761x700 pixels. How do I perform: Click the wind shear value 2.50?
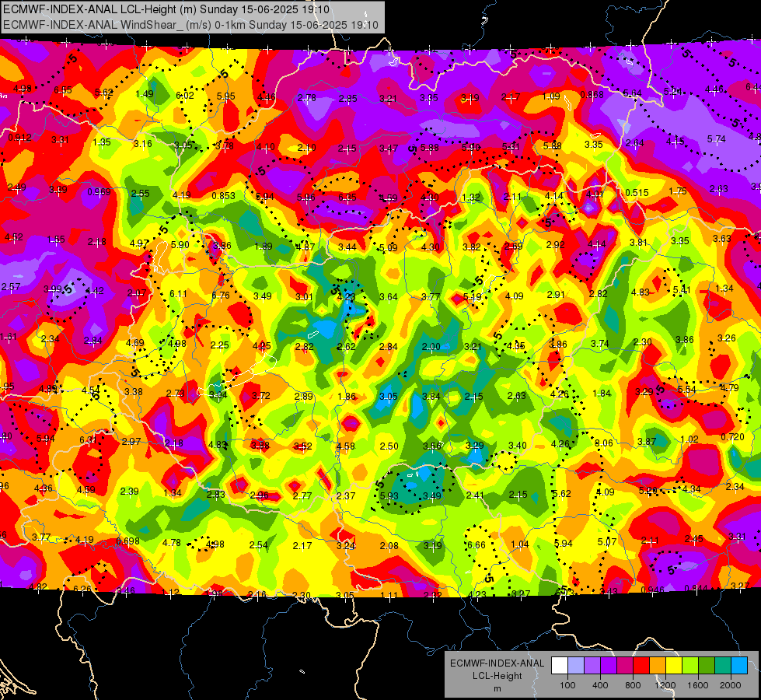coord(389,446)
